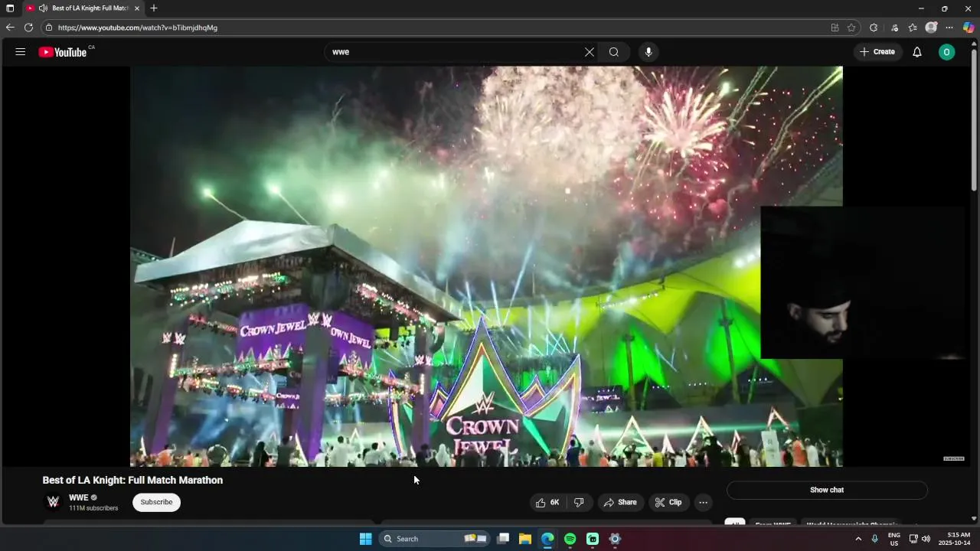Open the YouTube guide hamburger menu
980x551 pixels.
tap(21, 52)
